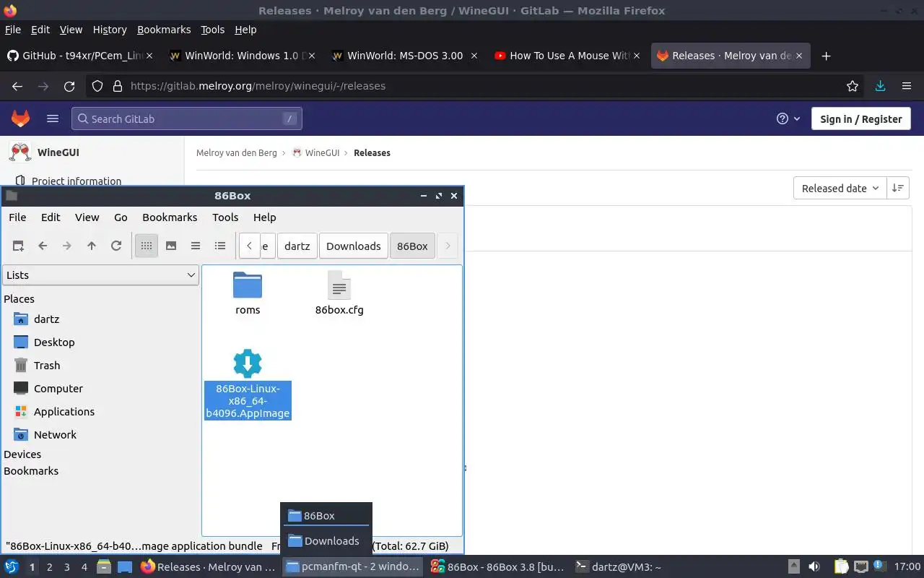Close the Releases tab in Firefox
924x578 pixels.
click(798, 56)
